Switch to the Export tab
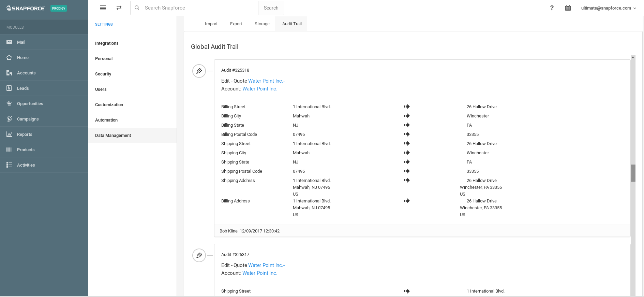This screenshot has height=297, width=644. tap(236, 24)
